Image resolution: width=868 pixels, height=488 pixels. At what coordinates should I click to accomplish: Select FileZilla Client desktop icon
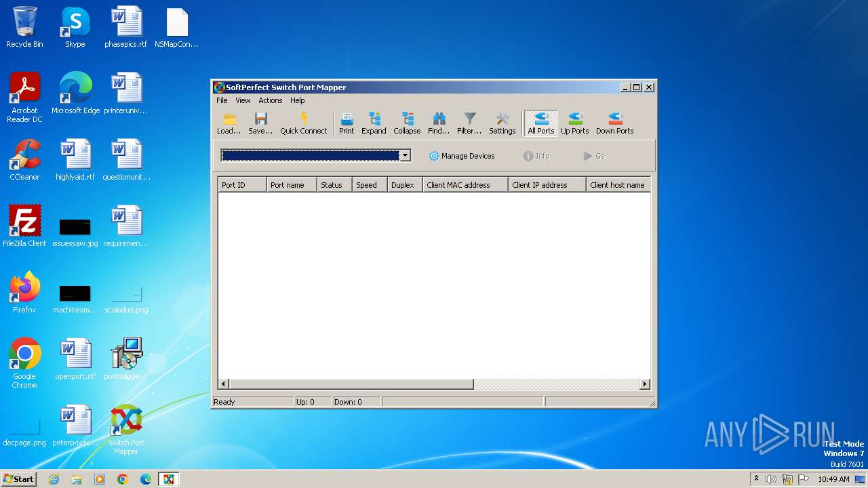point(24,226)
